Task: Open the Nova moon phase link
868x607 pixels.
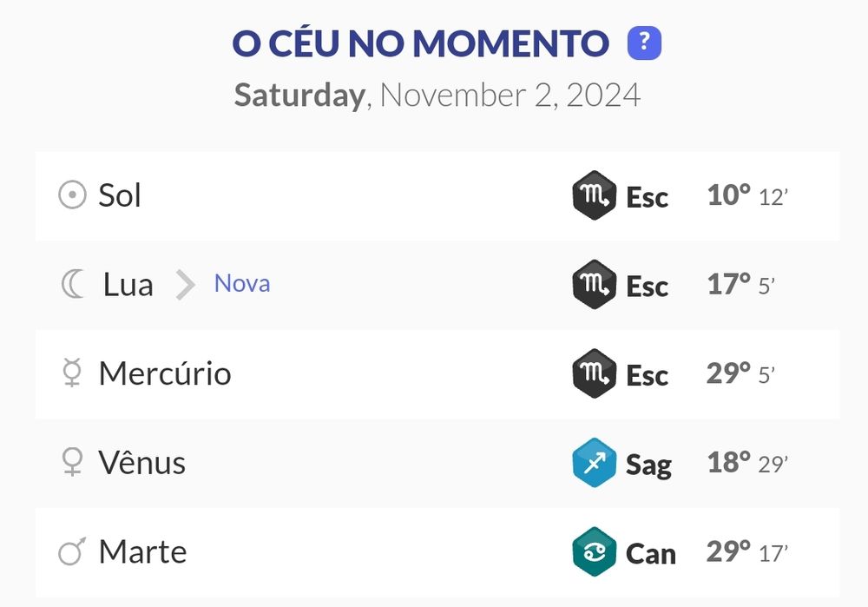Action: 242,284
